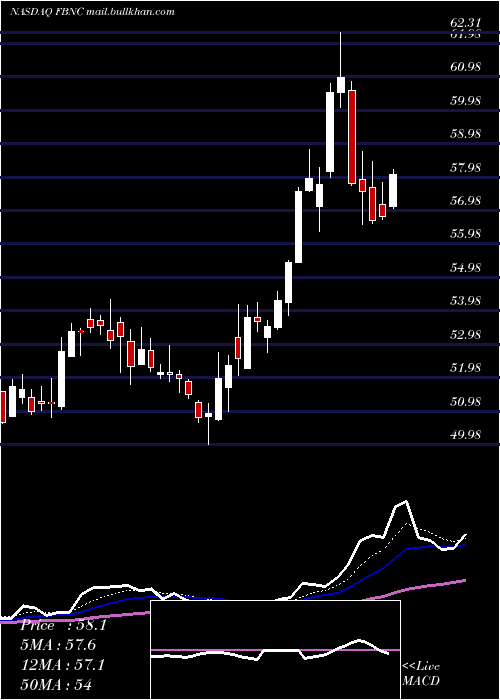Click the 53.98 price level label
The width and height of the screenshot is (500, 700).
tap(466, 301)
